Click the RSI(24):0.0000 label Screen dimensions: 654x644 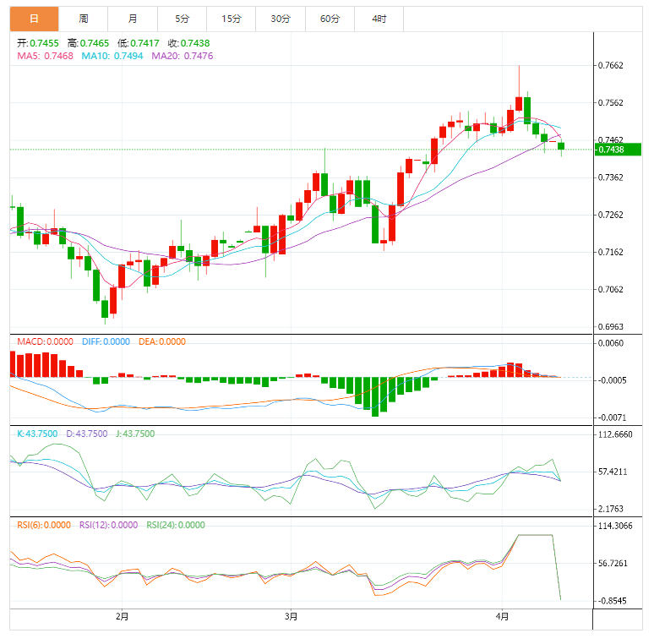point(176,525)
